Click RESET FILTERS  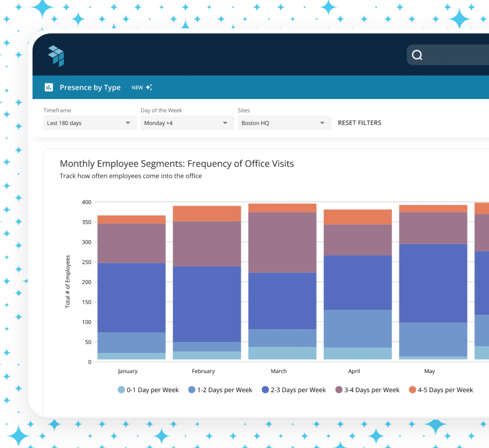coord(359,123)
